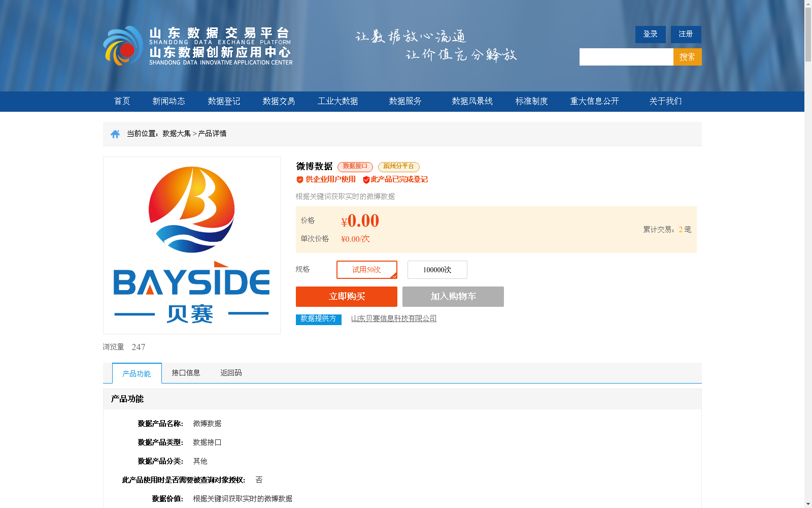This screenshot has height=508, width=812.
Task: Click the home icon in breadcrumb
Action: 115,134
